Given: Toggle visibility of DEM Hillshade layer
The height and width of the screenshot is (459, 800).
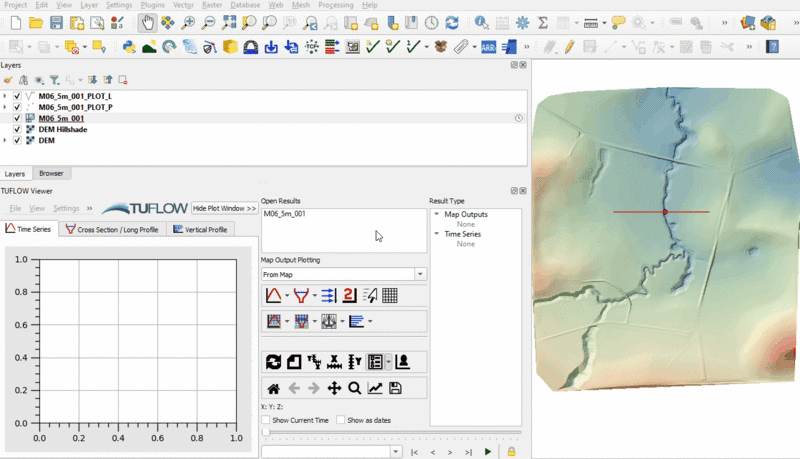Looking at the screenshot, I should tap(17, 130).
